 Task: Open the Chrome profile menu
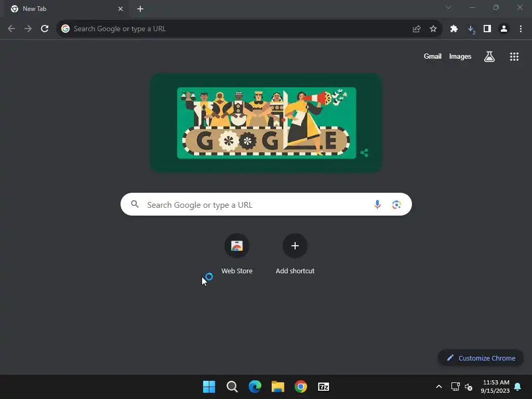pyautogui.click(x=504, y=29)
